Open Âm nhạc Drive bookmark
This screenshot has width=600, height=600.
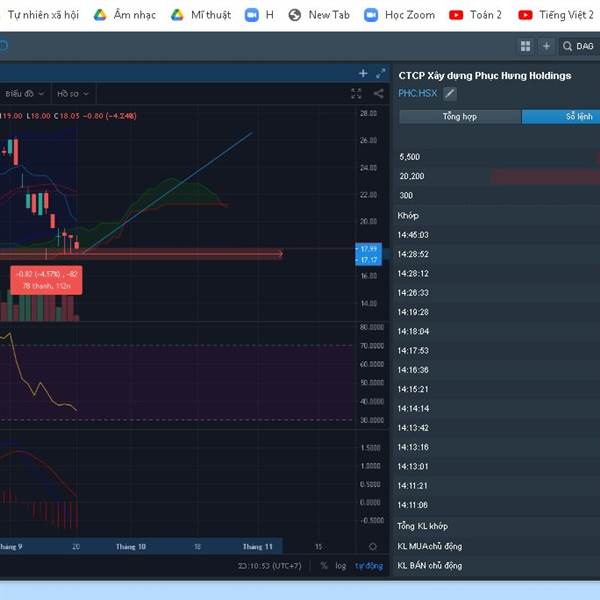(x=125, y=15)
